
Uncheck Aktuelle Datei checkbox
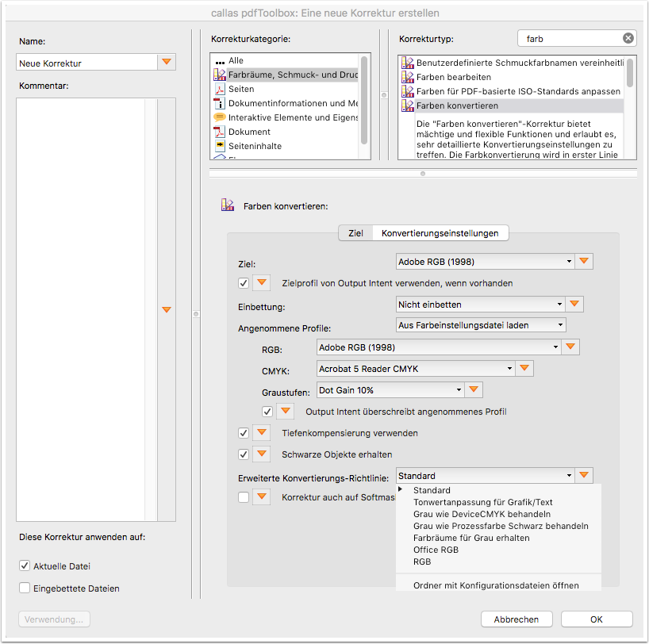(x=25, y=565)
